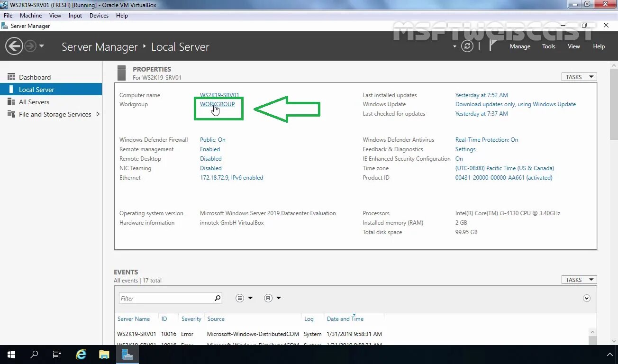Click the filter search magnifier icon
This screenshot has width=618, height=364.
[218, 298]
